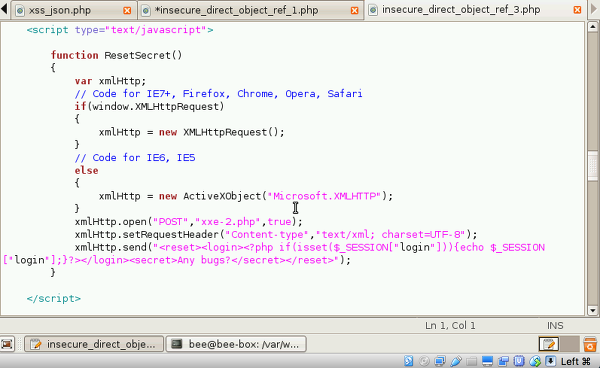Click the VirtualBox keyboard capture arrow icon
Screen dimensions: 600x368
(551, 361)
